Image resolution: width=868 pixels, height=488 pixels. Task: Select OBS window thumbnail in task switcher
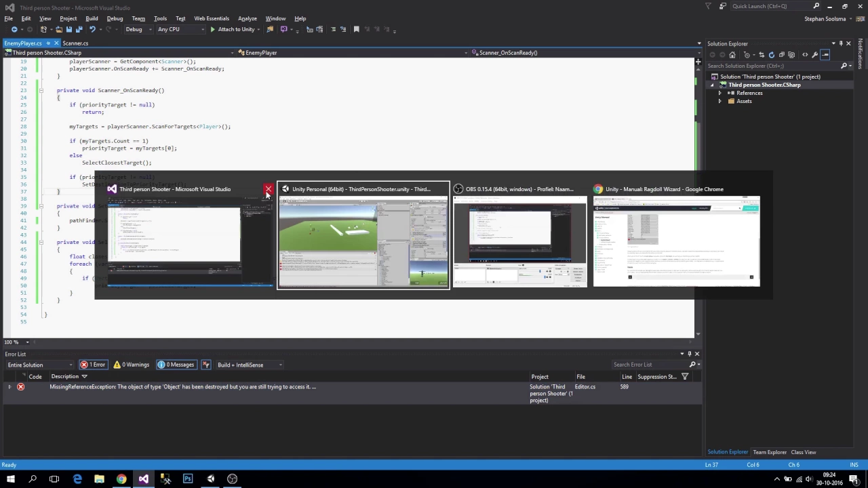point(519,236)
